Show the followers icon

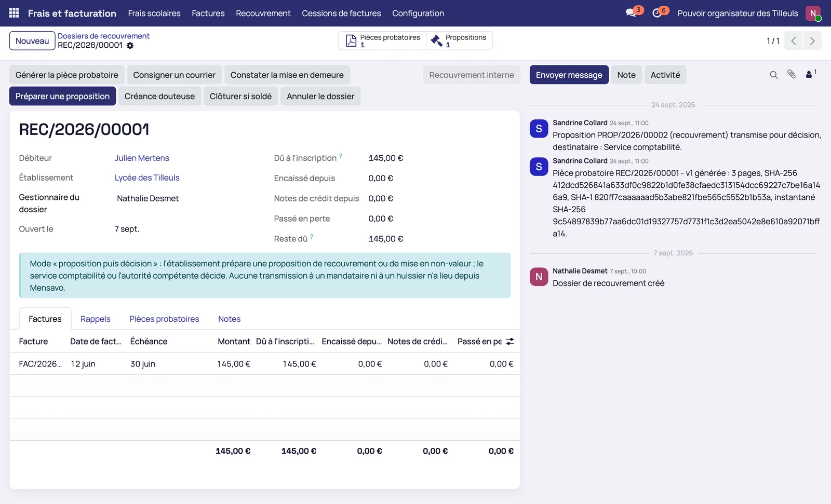click(810, 74)
